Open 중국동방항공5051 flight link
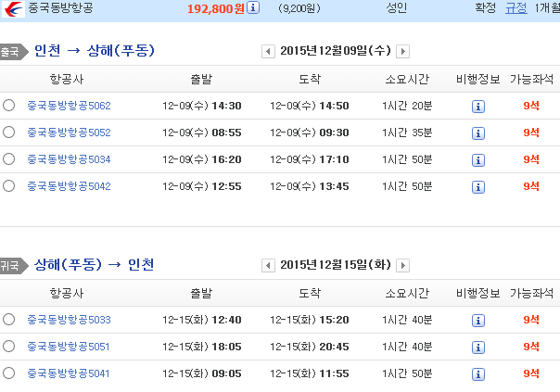Image resolution: width=560 pixels, height=392 pixels. 69,347
